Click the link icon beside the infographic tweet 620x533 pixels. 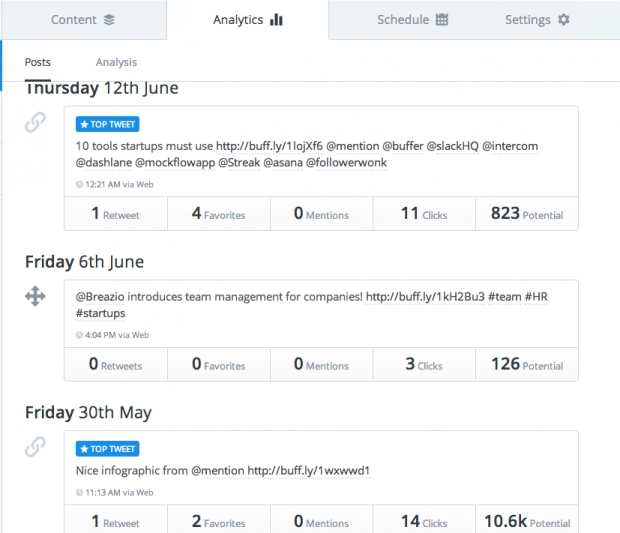35,447
